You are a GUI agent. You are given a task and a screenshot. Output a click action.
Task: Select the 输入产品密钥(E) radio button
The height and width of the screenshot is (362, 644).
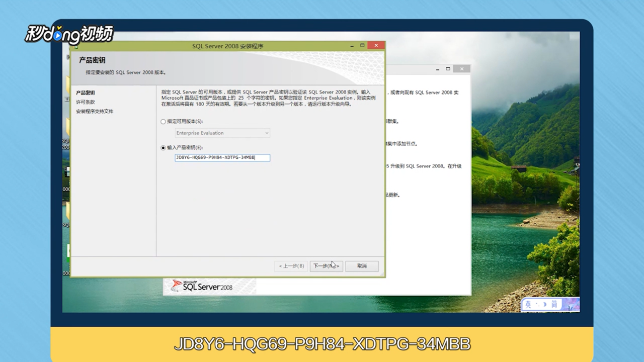click(163, 148)
